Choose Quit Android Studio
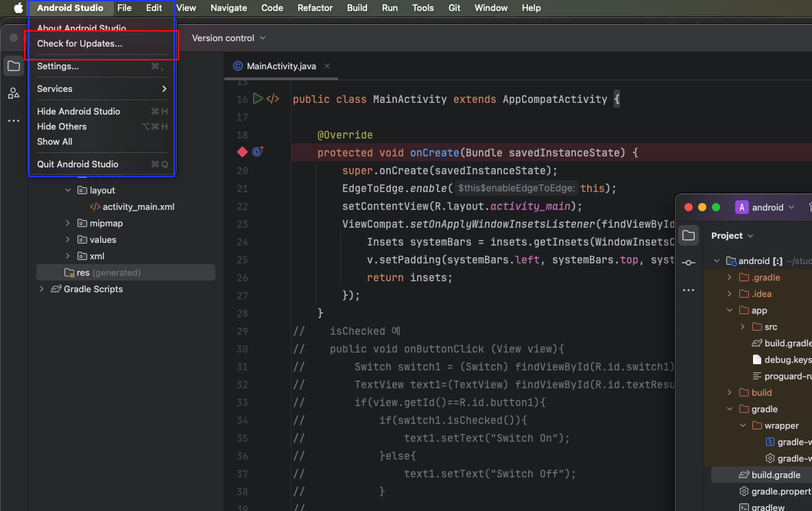This screenshot has width=812, height=511. 102,164
